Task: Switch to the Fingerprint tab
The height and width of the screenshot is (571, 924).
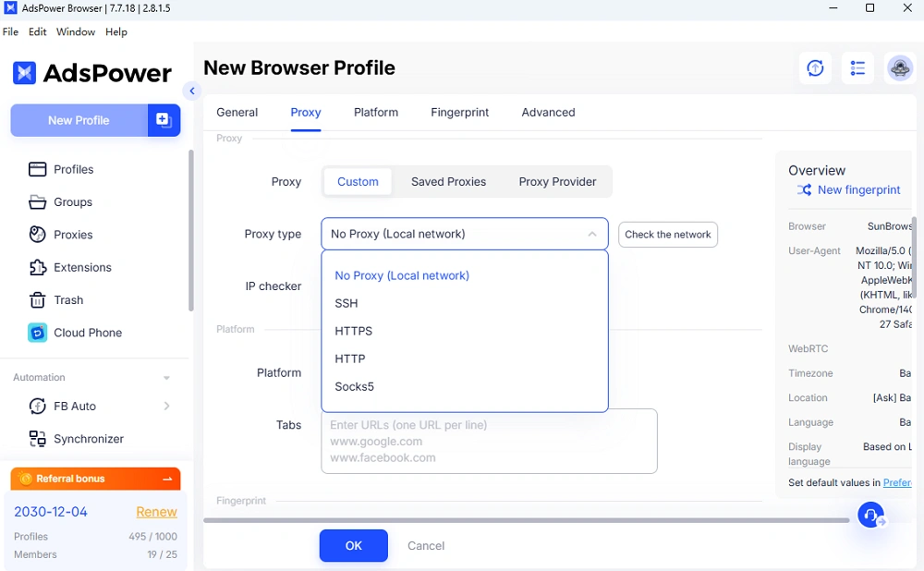Action: (459, 112)
